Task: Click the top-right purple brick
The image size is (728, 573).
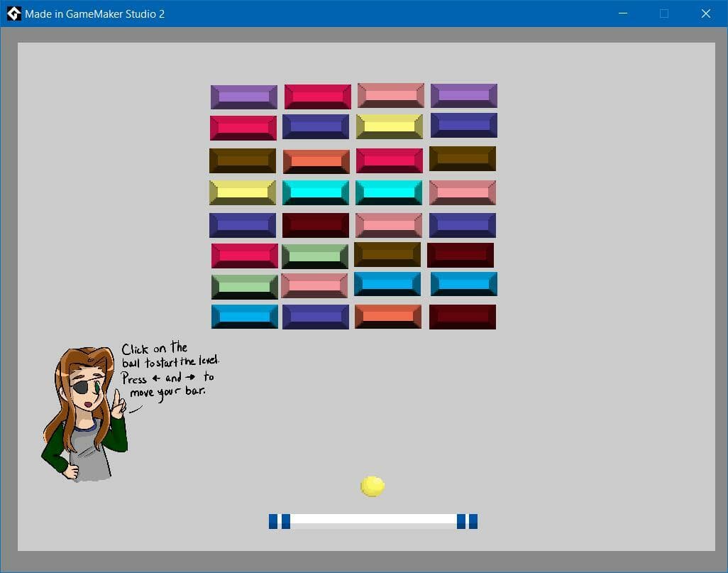Action: (464, 96)
